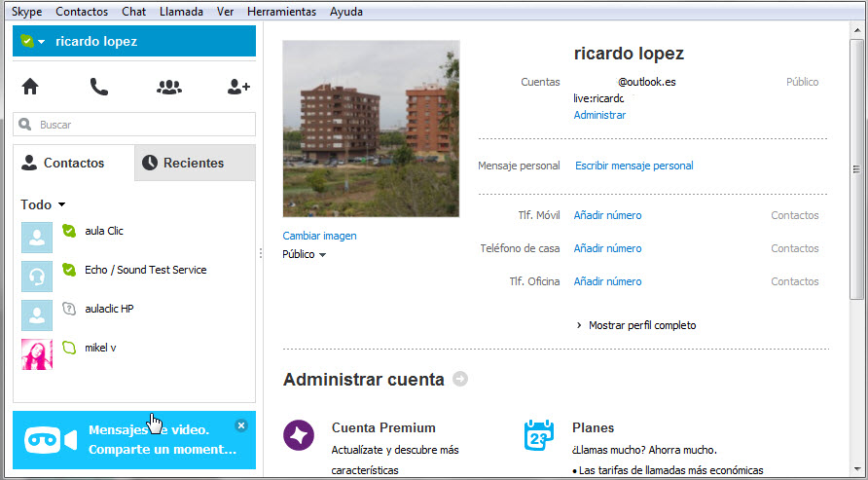Click the scroll down arrow of scrollbar

click(x=856, y=468)
